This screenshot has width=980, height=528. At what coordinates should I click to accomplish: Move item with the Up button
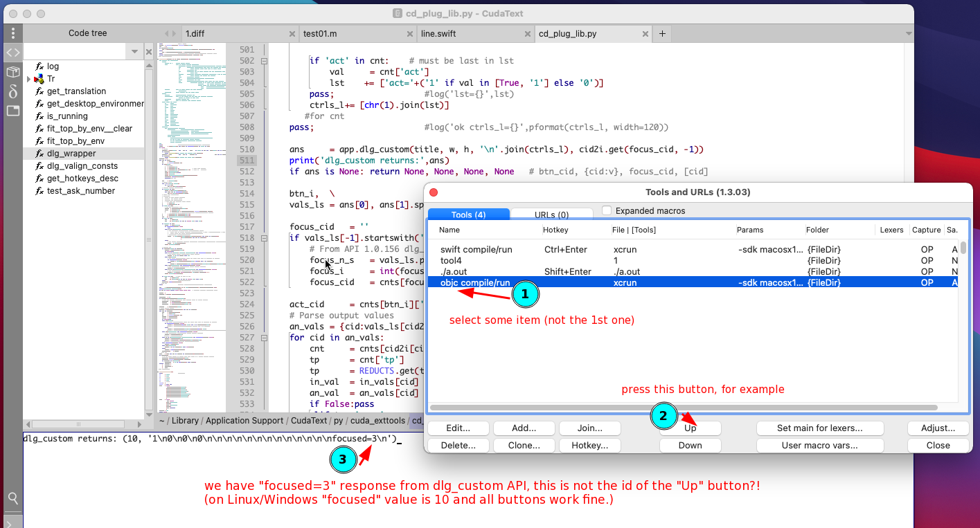[x=690, y=428]
